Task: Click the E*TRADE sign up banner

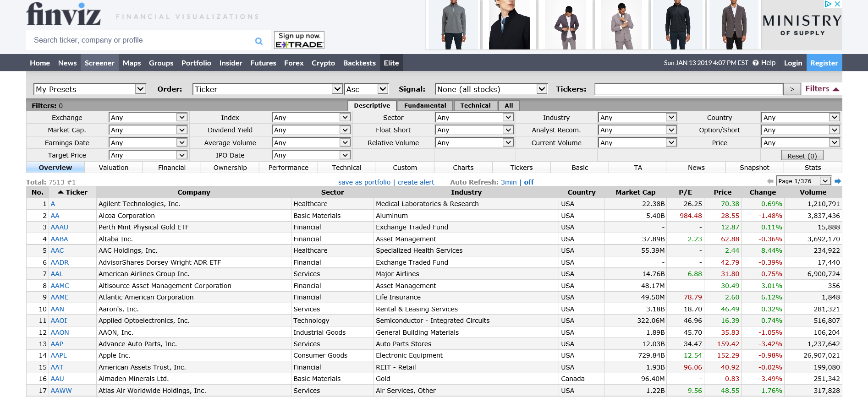Action: (x=299, y=40)
